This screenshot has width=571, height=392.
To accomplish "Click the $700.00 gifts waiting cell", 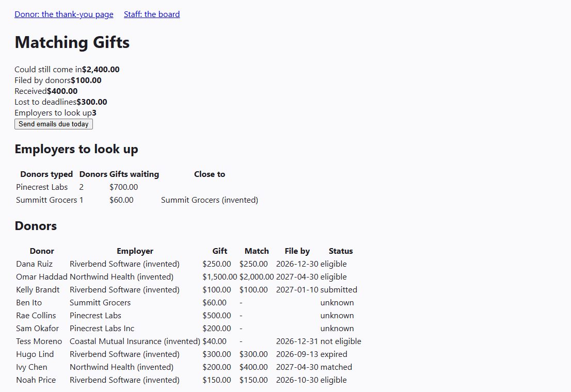I will pos(124,187).
